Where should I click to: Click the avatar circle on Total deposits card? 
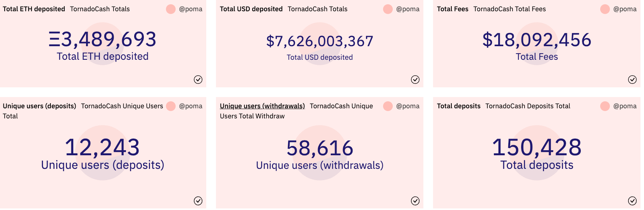tap(605, 106)
